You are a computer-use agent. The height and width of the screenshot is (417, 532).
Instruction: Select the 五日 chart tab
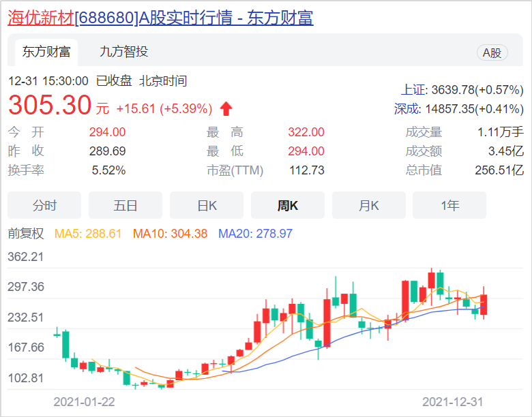coord(125,205)
